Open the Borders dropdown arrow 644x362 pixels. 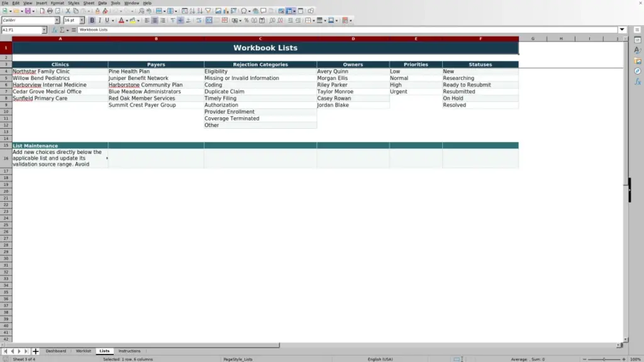tap(313, 21)
